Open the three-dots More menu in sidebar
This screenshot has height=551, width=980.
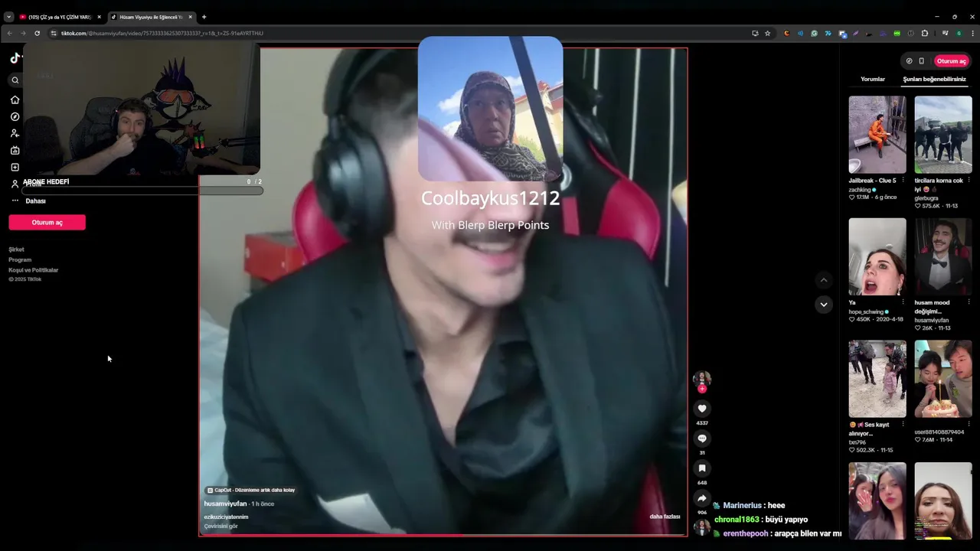15,201
